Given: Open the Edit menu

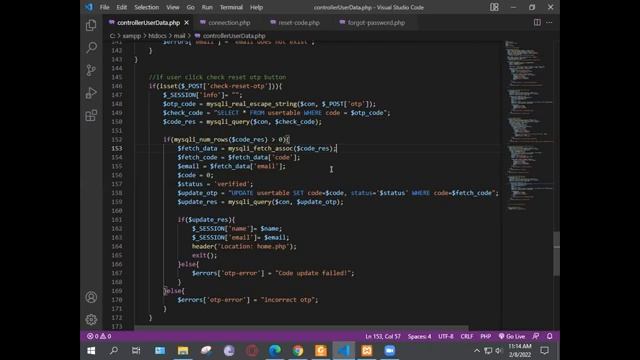Looking at the screenshot, I should [122, 7].
